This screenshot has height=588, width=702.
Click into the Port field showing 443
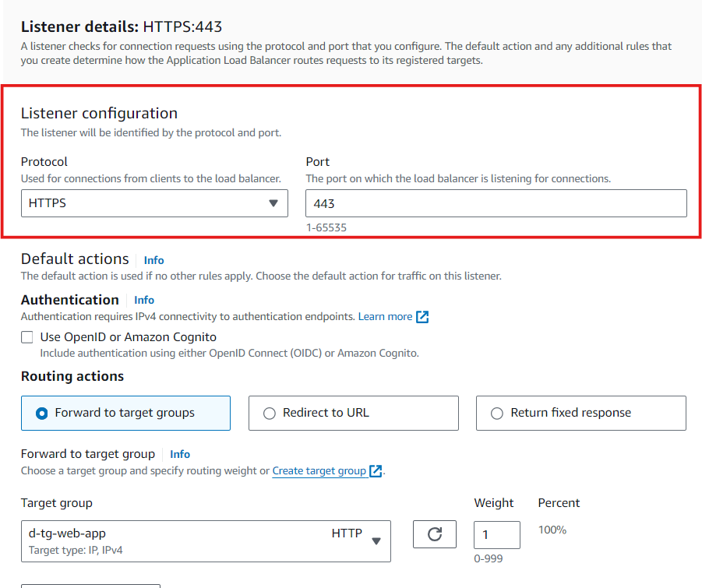pyautogui.click(x=496, y=203)
